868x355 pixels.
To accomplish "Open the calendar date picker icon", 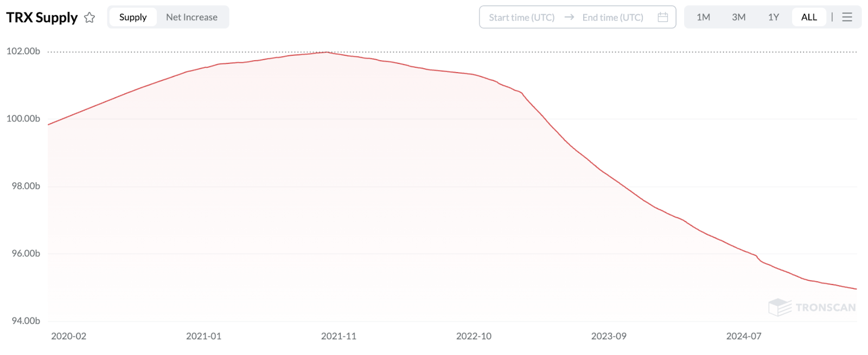I will point(662,17).
